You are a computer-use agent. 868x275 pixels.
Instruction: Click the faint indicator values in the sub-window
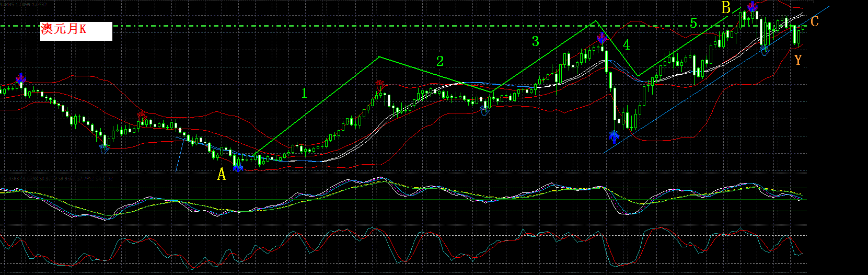(x=57, y=178)
